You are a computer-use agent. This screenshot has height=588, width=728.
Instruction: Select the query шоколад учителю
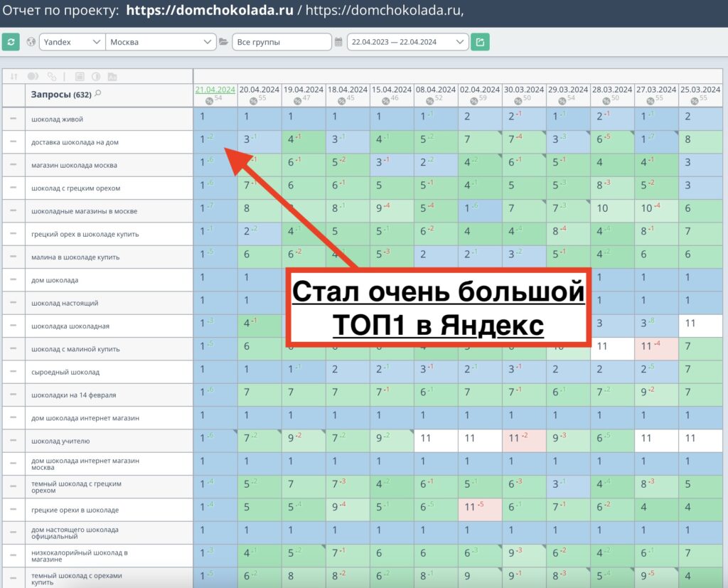tap(60, 441)
